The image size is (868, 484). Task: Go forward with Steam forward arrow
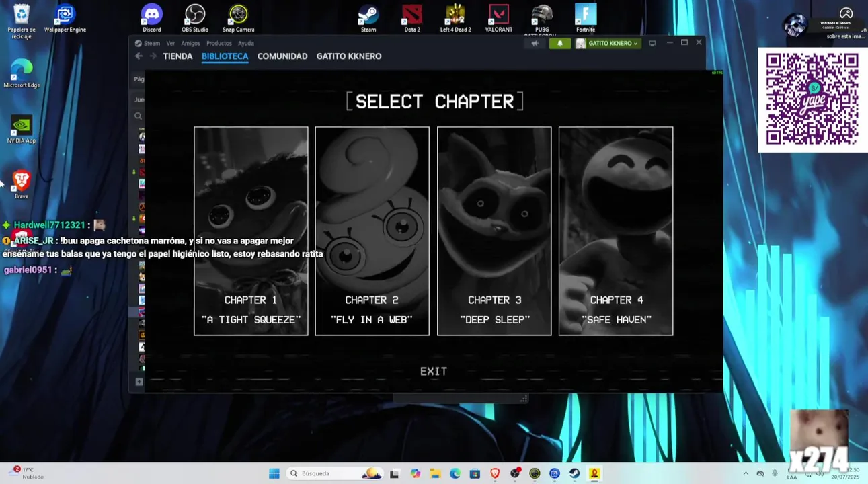coord(153,56)
